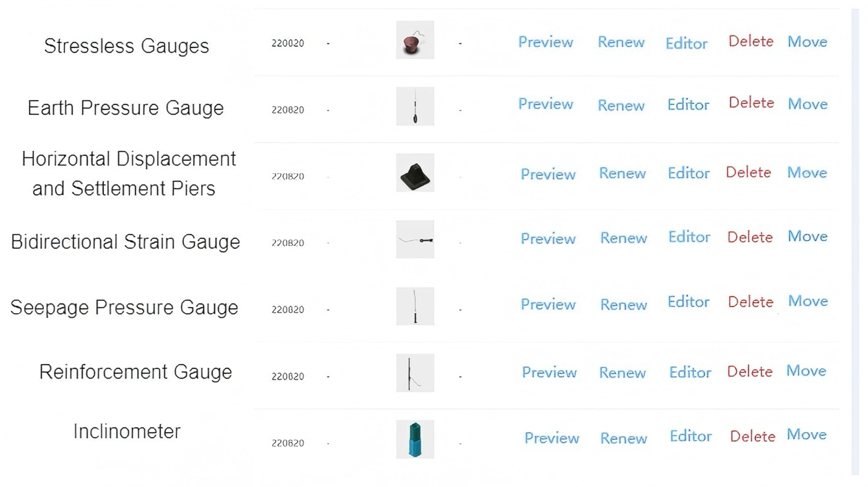Open the Seepage Pressure Gauge thumbnail
868x487 pixels.
coord(415,306)
